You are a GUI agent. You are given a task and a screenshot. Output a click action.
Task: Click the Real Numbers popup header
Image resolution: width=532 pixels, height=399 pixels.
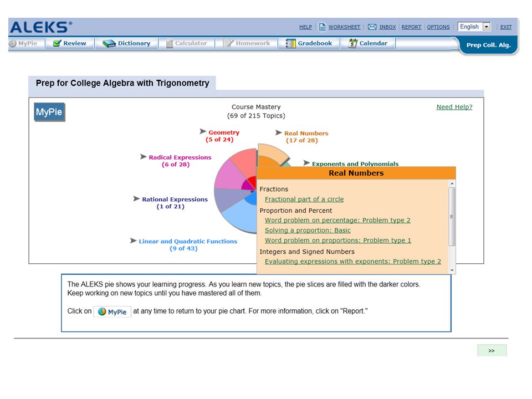(x=356, y=173)
